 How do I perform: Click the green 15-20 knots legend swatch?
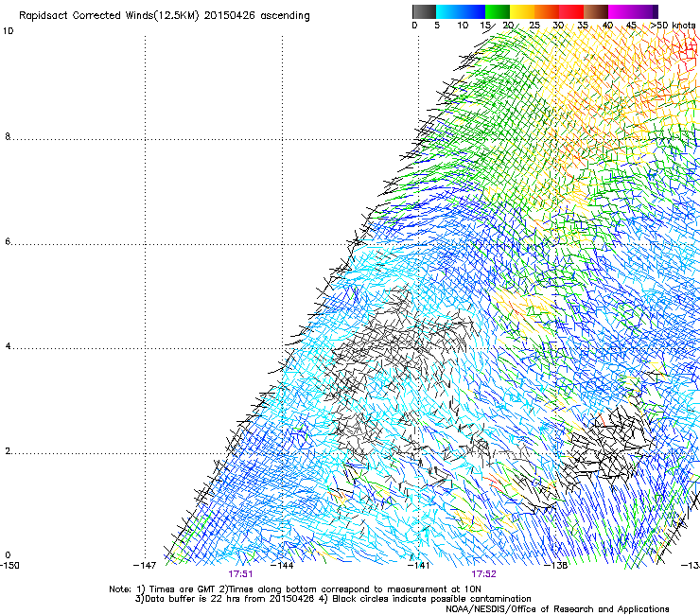(498, 11)
